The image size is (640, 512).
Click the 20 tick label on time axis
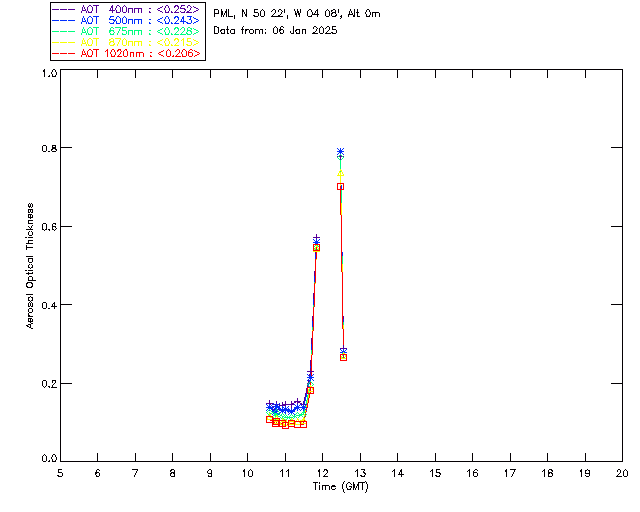pos(622,473)
